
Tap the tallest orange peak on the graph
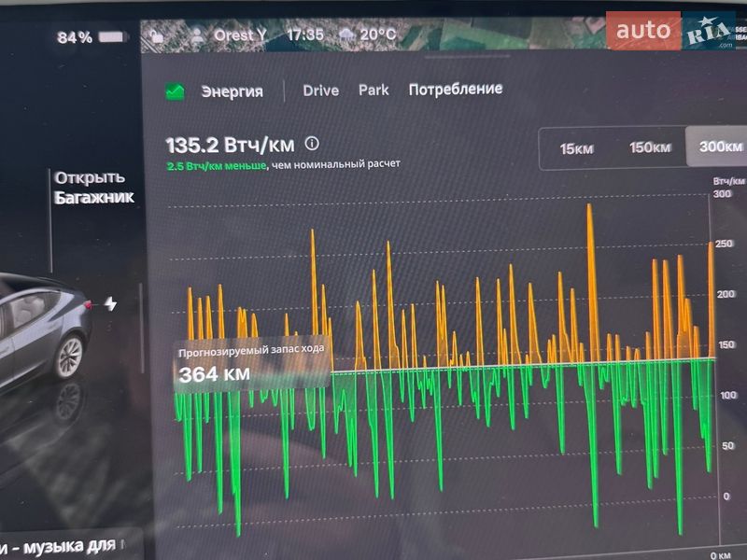coord(589,207)
